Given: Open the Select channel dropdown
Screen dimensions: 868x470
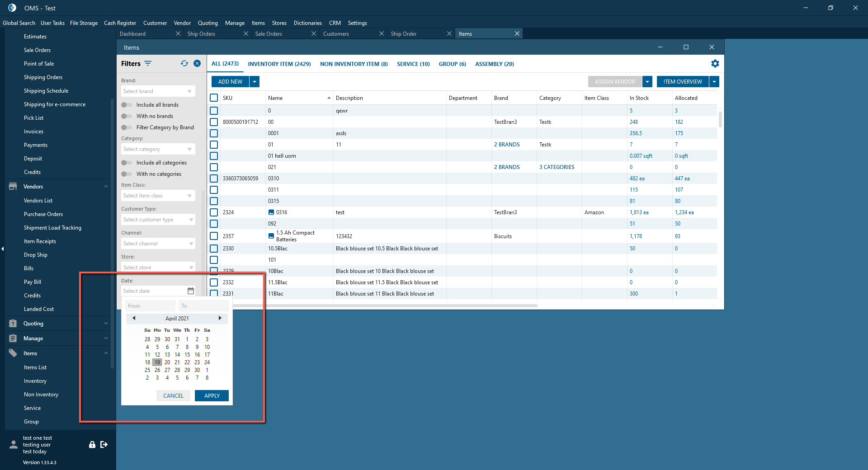Looking at the screenshot, I should 158,244.
